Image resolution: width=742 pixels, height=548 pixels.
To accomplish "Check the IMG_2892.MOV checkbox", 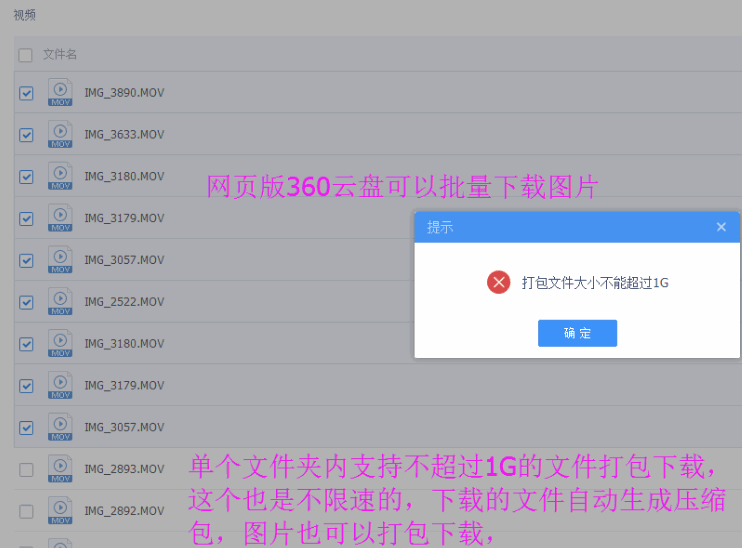I will pos(26,512).
